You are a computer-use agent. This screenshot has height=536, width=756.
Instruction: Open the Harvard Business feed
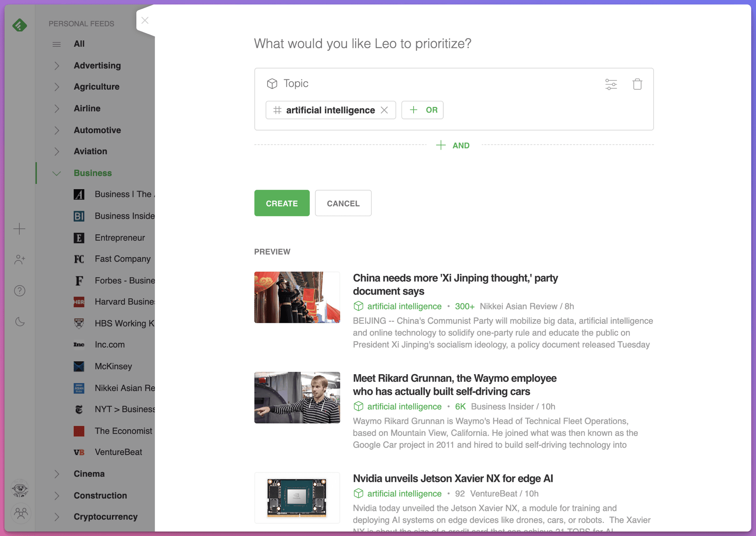click(x=114, y=302)
